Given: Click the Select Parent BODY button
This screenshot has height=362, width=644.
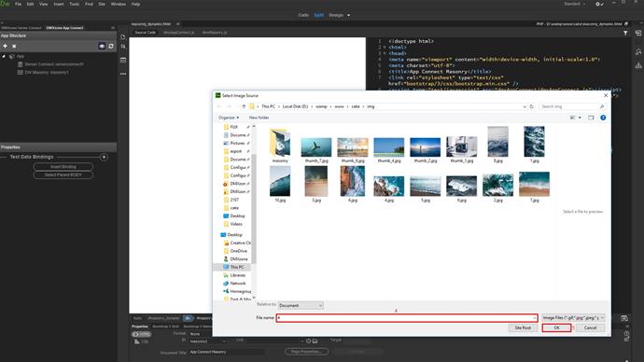Looking at the screenshot, I should coord(63,174).
